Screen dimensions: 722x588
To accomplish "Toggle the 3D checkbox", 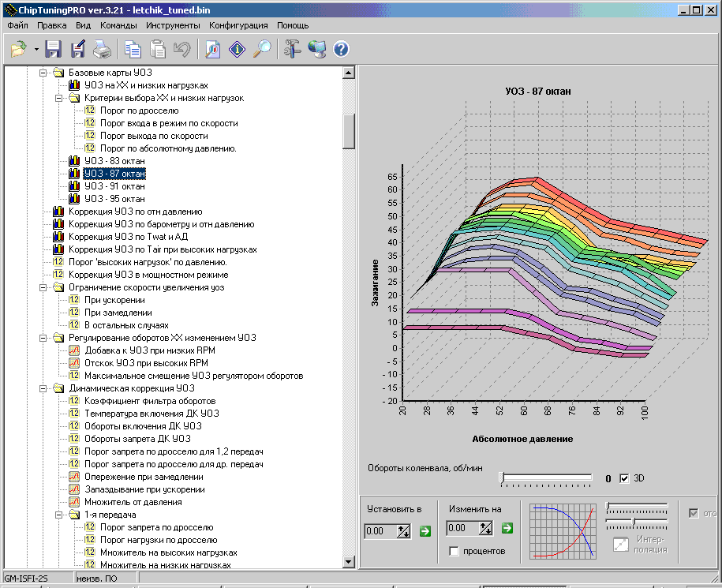I will 625,478.
